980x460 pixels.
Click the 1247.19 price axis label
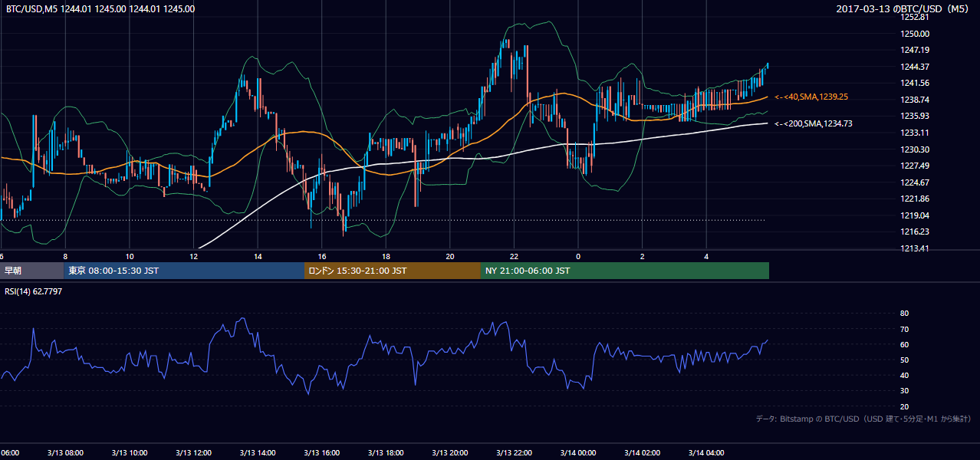915,50
